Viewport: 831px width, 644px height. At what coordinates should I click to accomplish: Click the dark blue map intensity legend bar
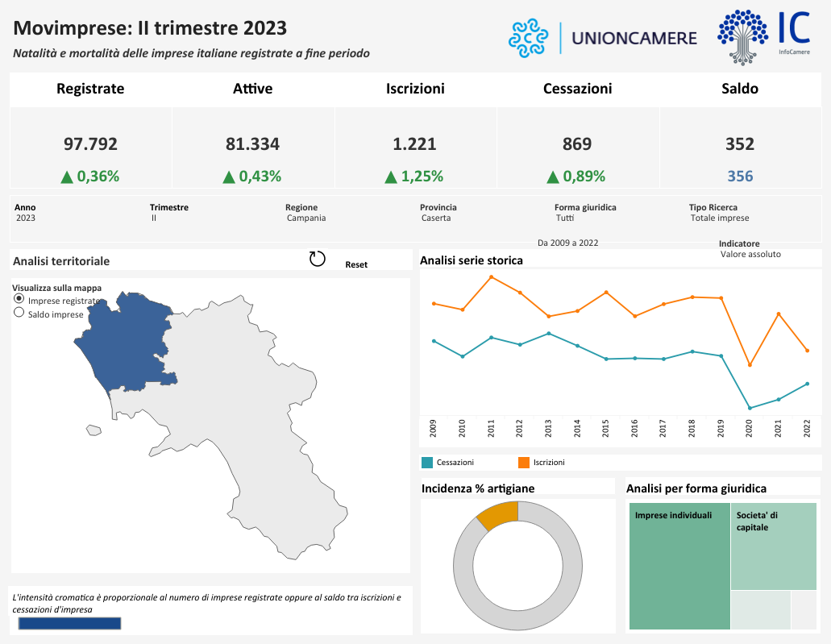(69, 623)
